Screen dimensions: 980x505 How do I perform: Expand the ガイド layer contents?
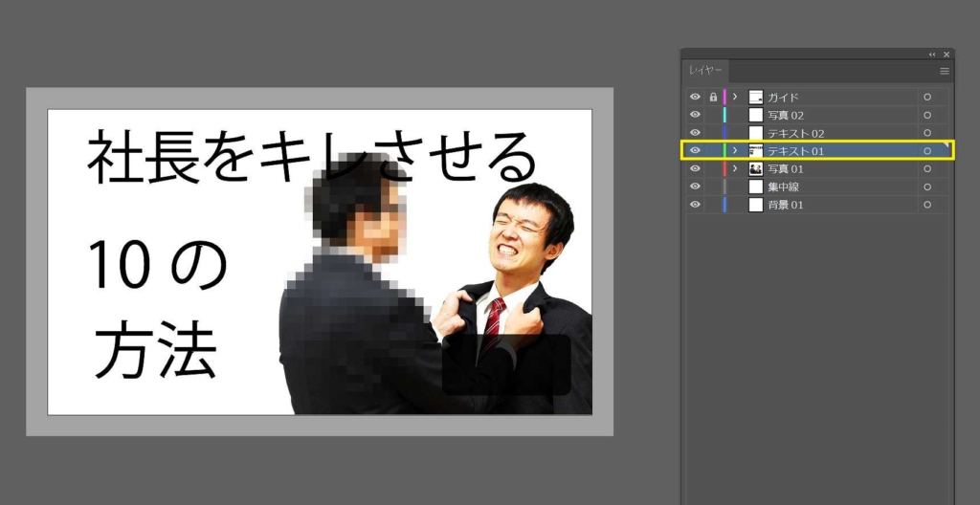point(735,97)
